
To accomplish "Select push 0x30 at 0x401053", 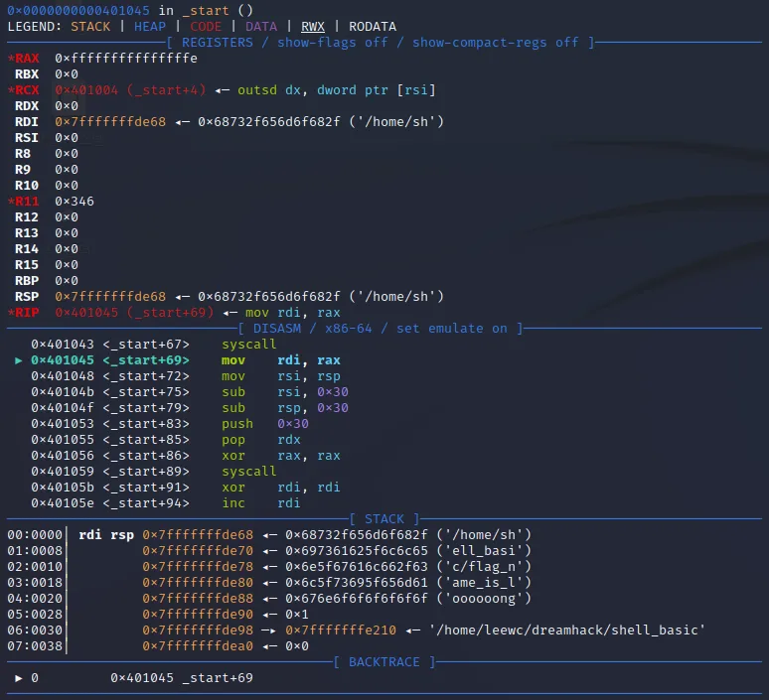I will pos(170,424).
